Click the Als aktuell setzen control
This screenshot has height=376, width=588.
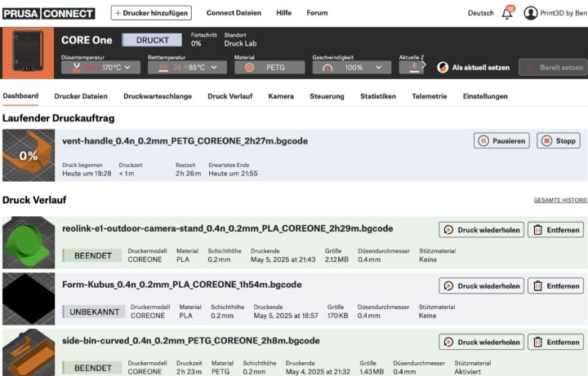(x=474, y=68)
